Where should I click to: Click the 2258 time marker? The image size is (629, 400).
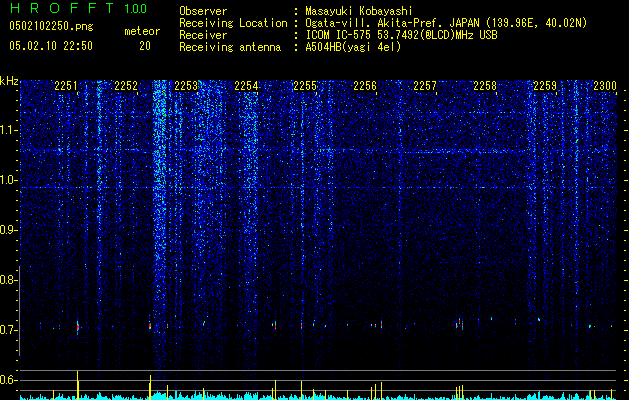pos(485,86)
